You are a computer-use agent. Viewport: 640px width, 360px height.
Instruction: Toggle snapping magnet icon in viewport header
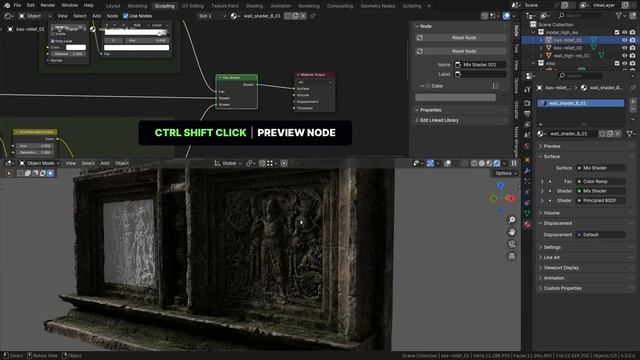tap(262, 163)
